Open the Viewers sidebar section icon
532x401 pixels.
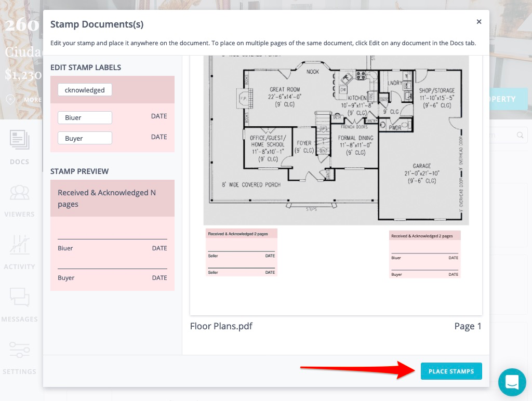click(20, 192)
